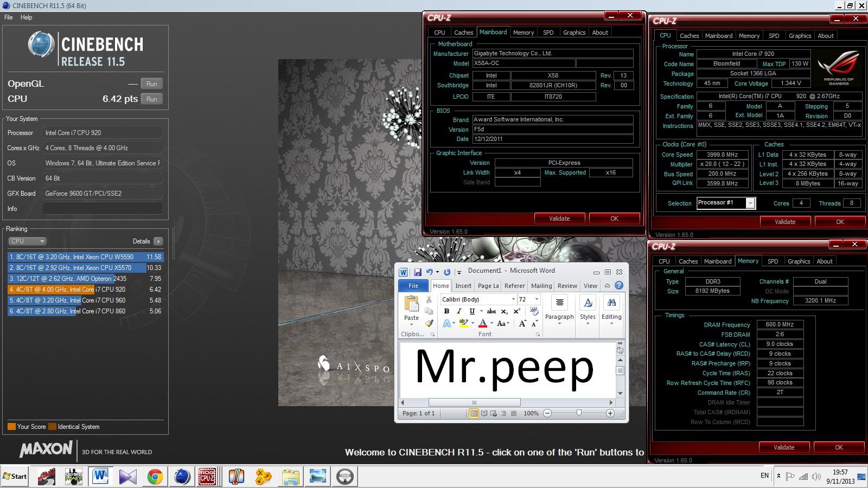Switch to Full Screen Reading view
Viewport: 868px width, 488px height.
pos(484,413)
